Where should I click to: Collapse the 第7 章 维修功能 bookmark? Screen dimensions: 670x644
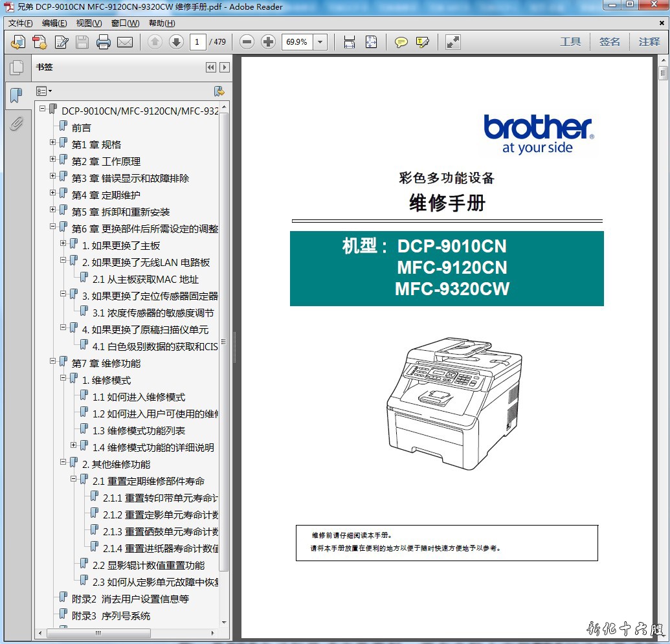pos(53,361)
